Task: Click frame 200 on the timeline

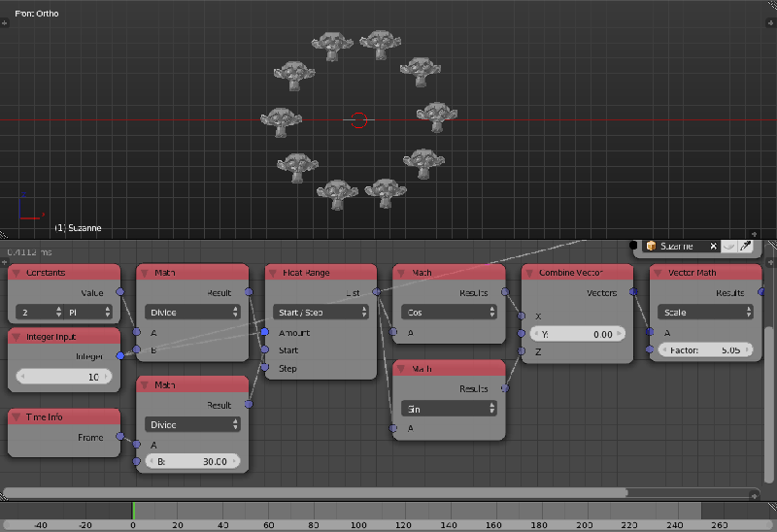Action: (x=585, y=524)
